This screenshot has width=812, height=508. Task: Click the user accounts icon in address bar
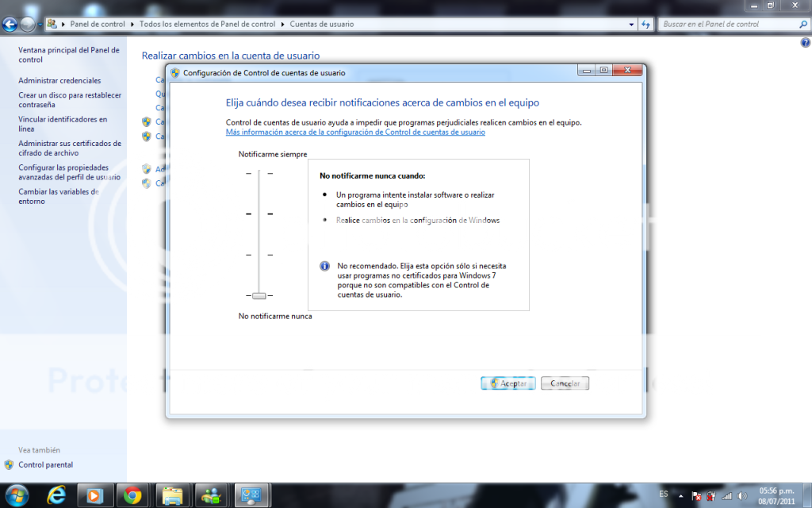(x=52, y=24)
